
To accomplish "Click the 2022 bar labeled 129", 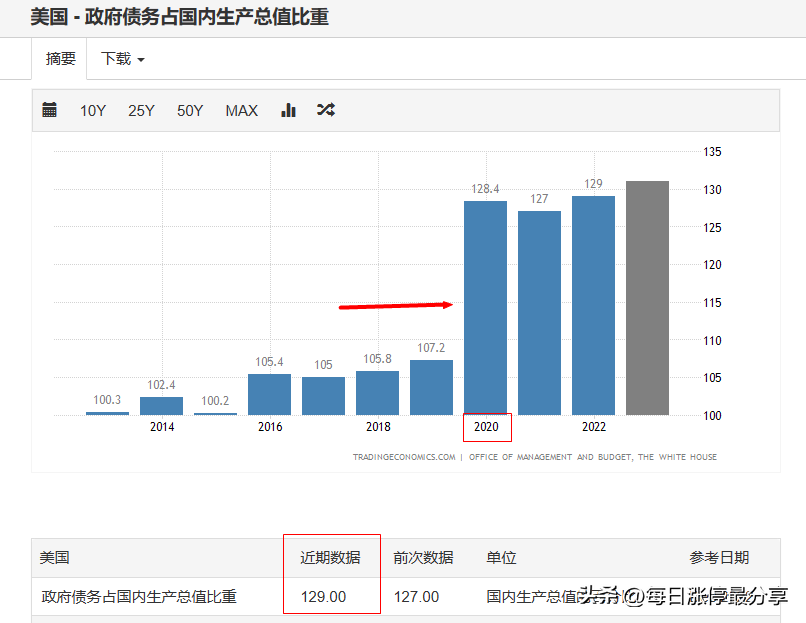I will 593,305.
